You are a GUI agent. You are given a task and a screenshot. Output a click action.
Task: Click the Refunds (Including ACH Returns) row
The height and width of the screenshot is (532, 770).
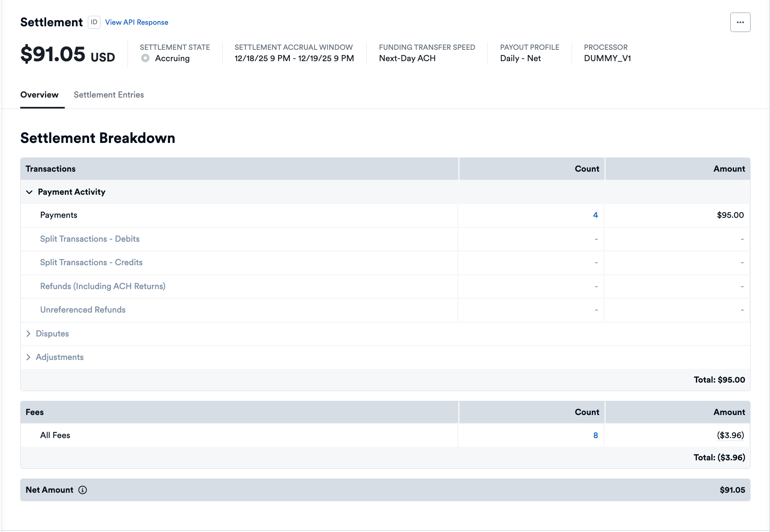pyautogui.click(x=103, y=286)
